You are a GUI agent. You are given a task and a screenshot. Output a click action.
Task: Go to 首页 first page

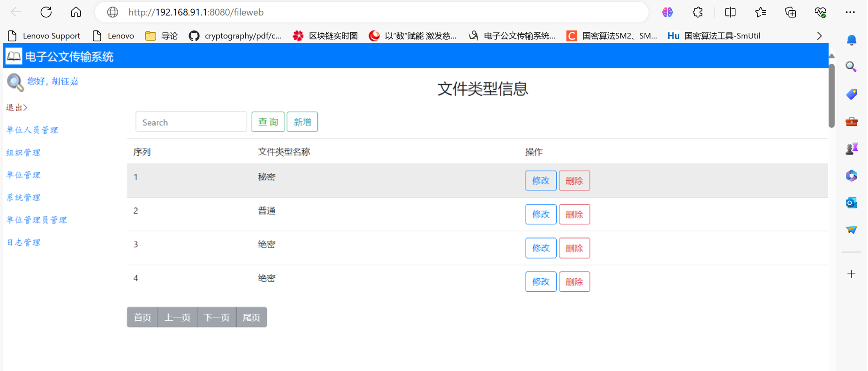click(143, 317)
